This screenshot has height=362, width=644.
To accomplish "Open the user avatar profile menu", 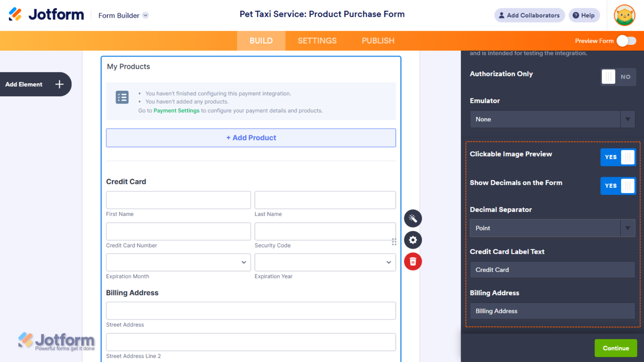I will click(x=624, y=15).
